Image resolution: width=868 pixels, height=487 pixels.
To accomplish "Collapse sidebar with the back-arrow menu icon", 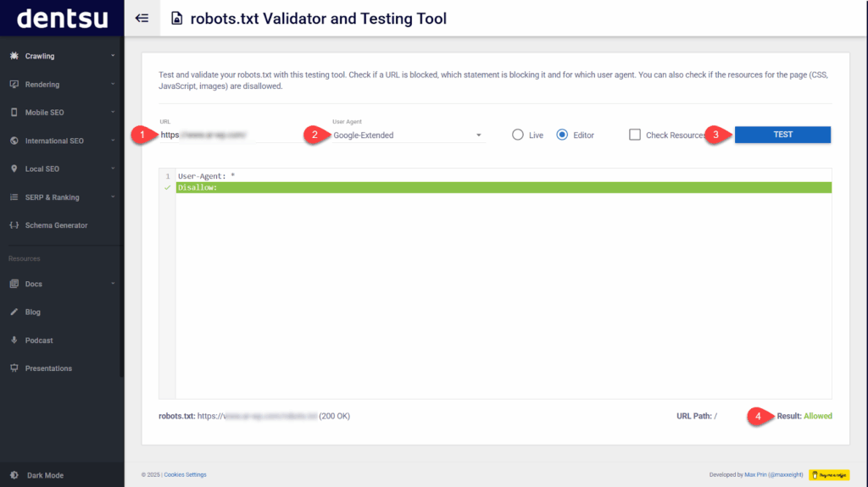I will click(x=142, y=19).
